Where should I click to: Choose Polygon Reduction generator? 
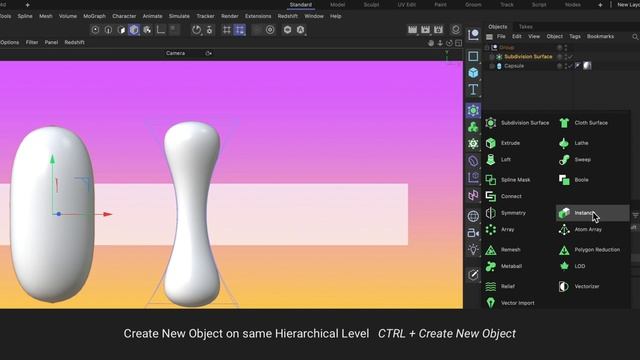589,249
